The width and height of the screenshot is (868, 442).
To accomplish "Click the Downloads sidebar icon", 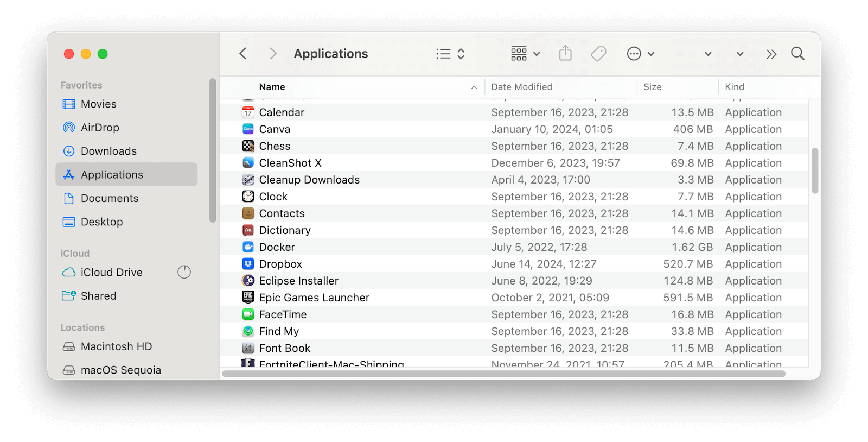I will point(69,151).
